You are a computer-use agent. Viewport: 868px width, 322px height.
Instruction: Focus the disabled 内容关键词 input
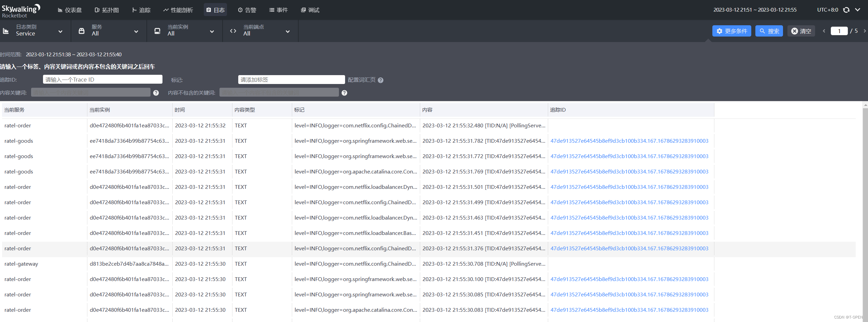(91, 92)
